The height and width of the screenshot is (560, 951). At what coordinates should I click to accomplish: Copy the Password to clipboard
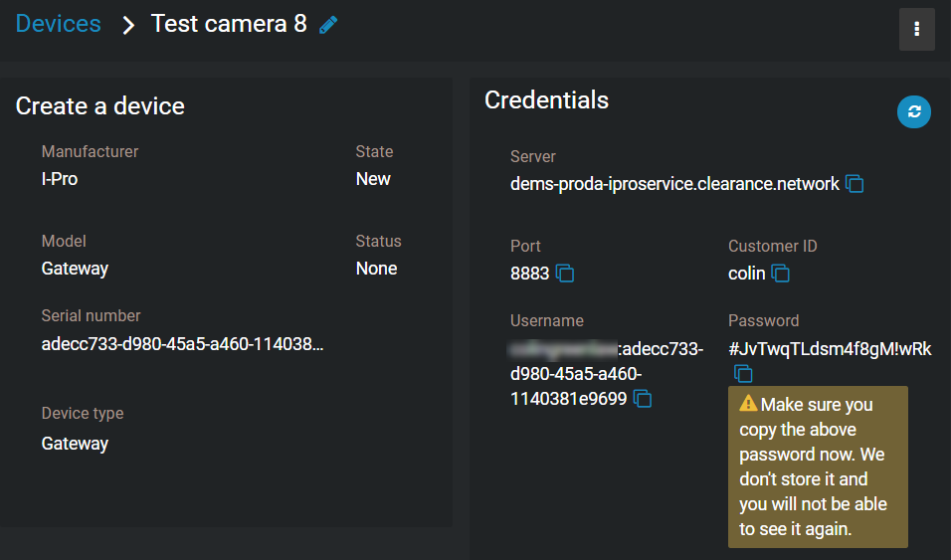(743, 373)
